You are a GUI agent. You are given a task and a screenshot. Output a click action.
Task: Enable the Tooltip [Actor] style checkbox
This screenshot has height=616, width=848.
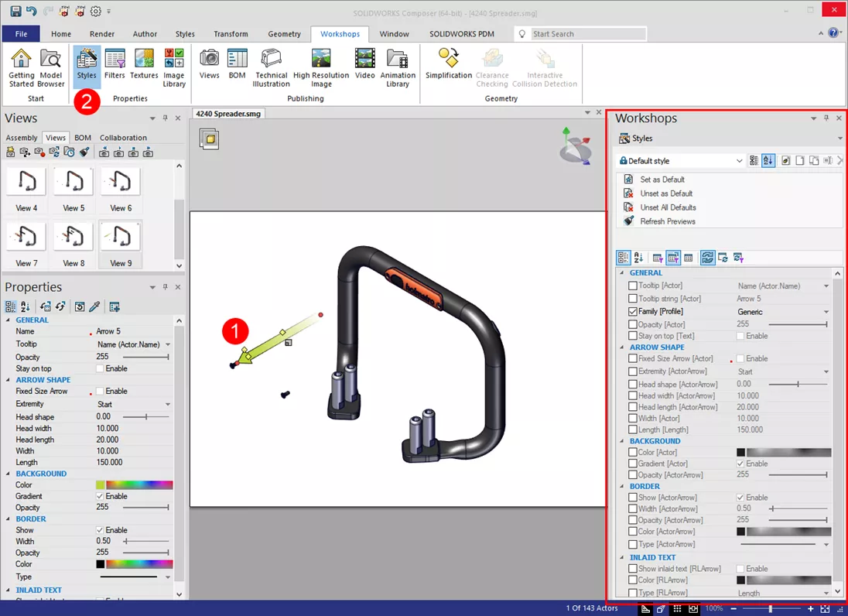click(633, 286)
